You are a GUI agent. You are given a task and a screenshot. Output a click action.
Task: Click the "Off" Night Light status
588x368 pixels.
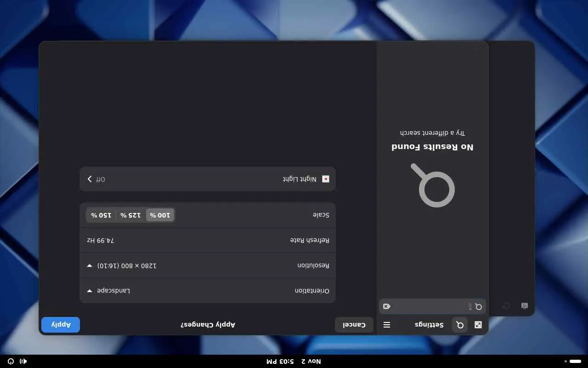[x=101, y=179]
